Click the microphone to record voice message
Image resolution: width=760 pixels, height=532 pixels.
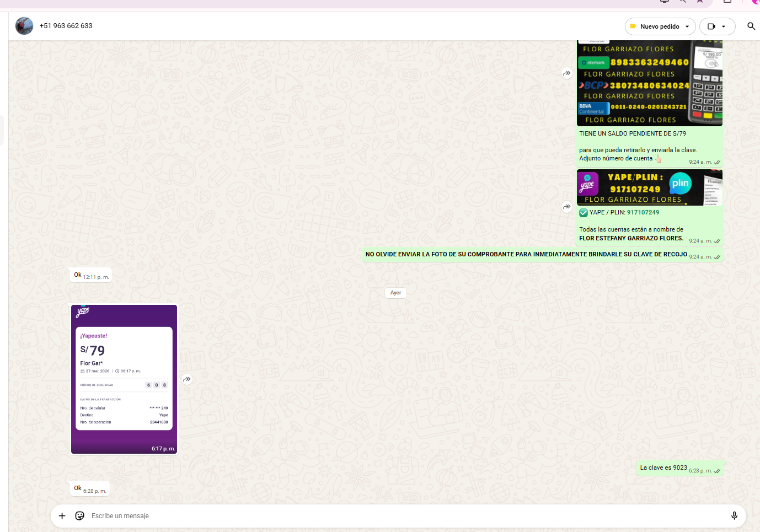click(x=734, y=516)
